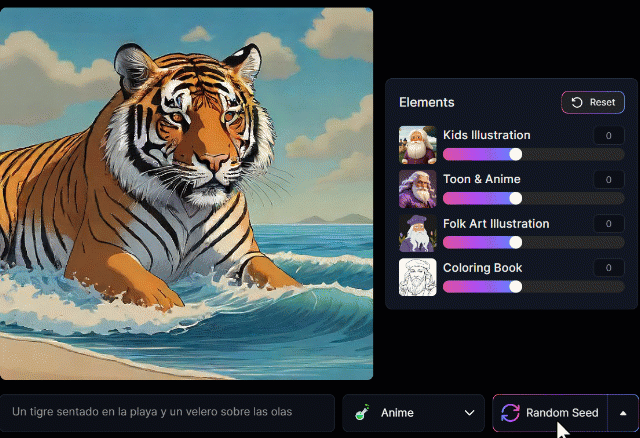Click the generated tiger image
This screenshot has height=438, width=640.
[186, 193]
